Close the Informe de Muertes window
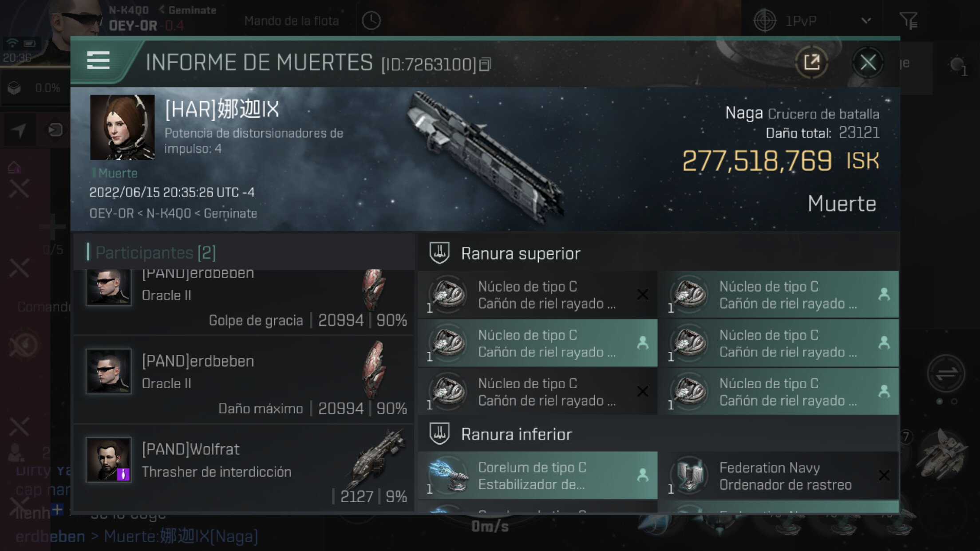The image size is (980, 551). (x=868, y=63)
